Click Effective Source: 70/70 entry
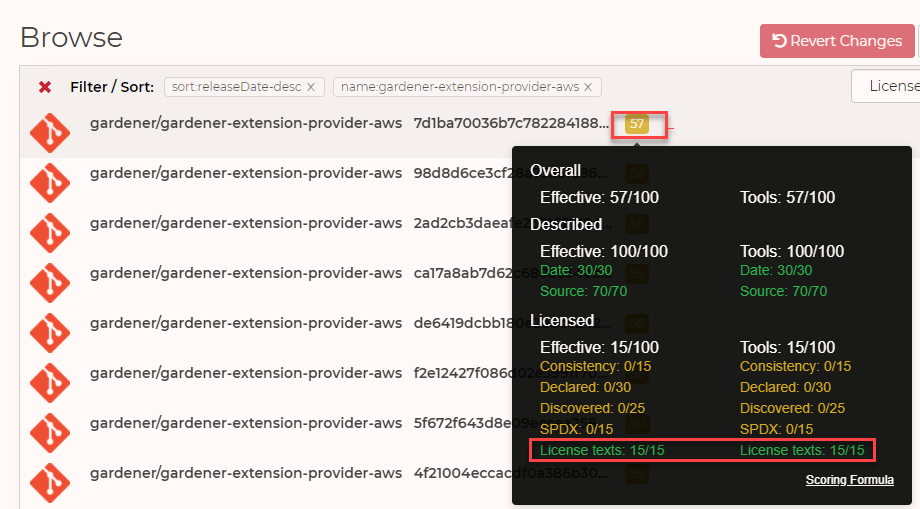This screenshot has height=509, width=920. pos(583,291)
